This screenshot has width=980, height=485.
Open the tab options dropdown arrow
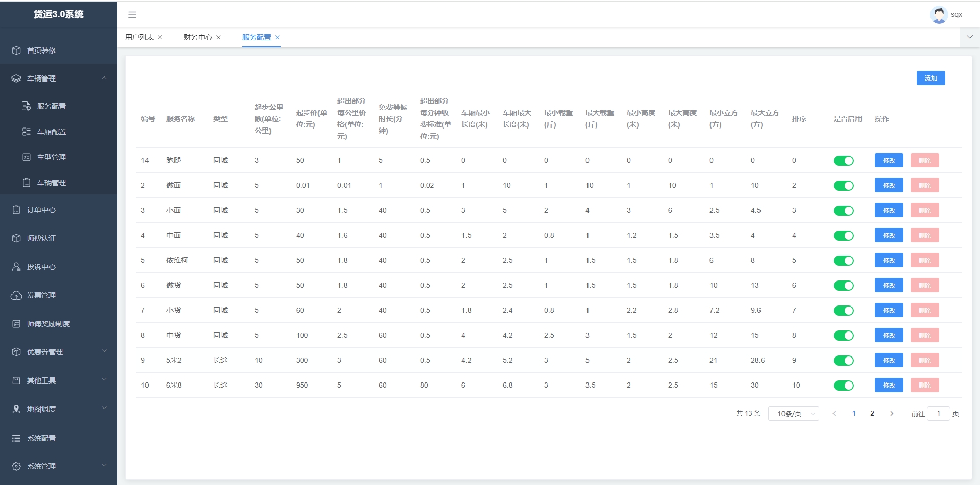[x=970, y=37]
